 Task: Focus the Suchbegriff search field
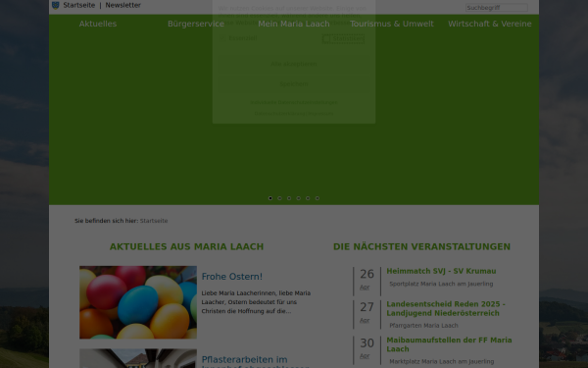(497, 8)
